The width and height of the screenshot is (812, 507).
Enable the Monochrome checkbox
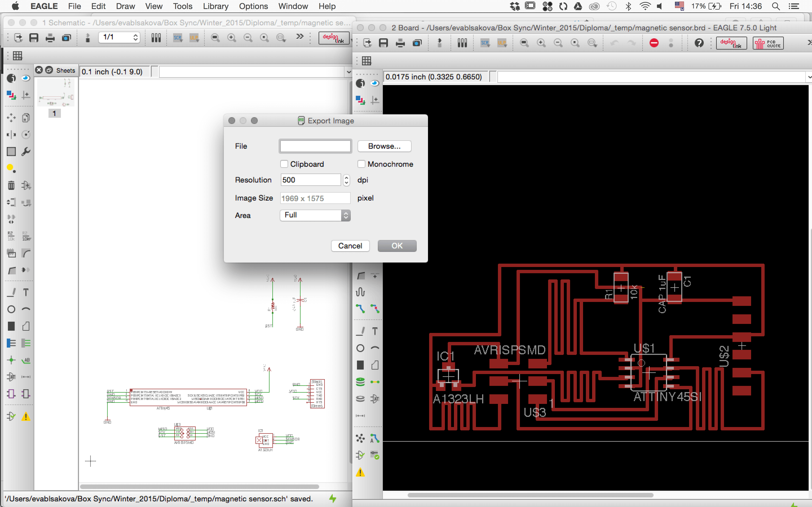(361, 164)
